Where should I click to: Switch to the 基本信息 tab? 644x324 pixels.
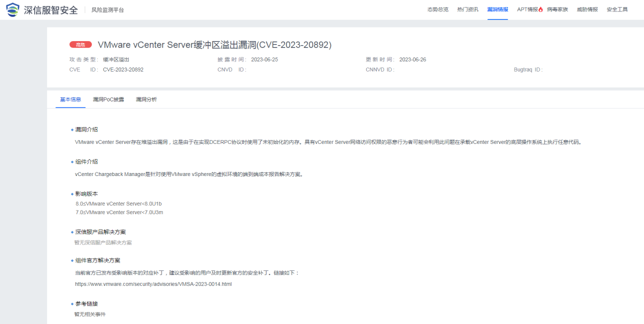point(70,100)
